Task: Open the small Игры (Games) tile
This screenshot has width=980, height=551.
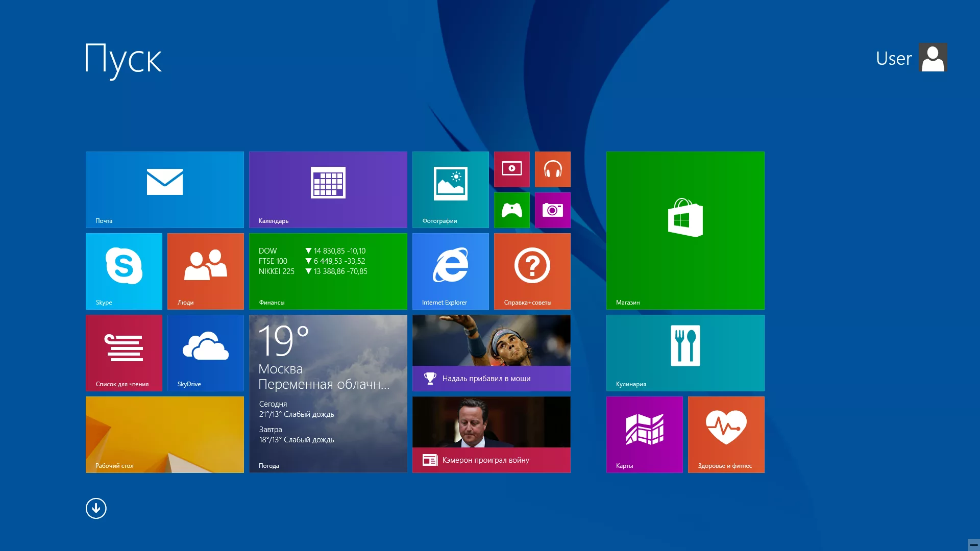Action: coord(512,210)
